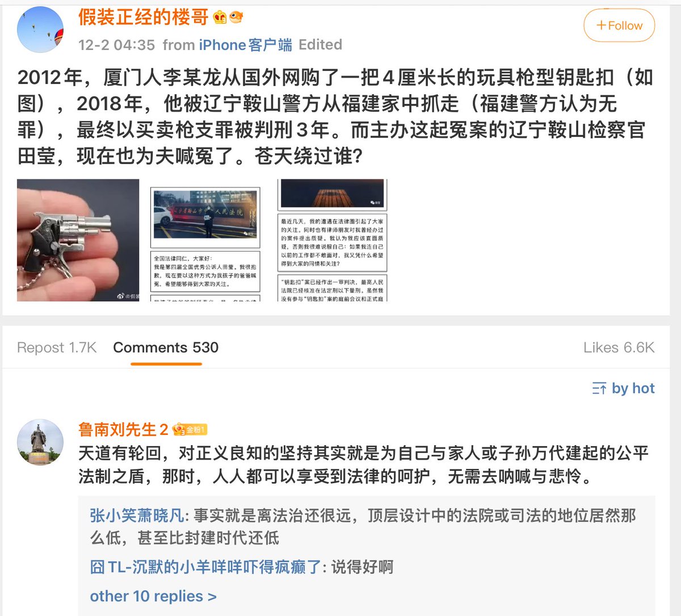The height and width of the screenshot is (616, 681).
Task: Open the toy gun keychain photo
Action: tap(78, 240)
